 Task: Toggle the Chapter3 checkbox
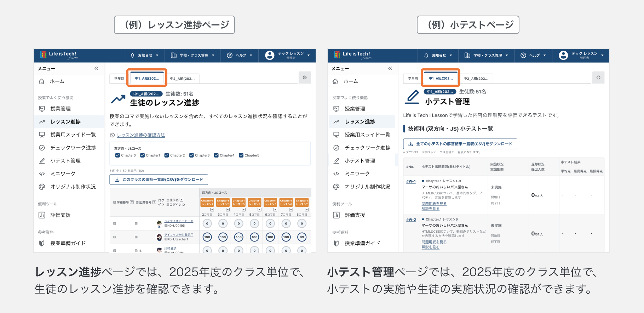[191, 155]
